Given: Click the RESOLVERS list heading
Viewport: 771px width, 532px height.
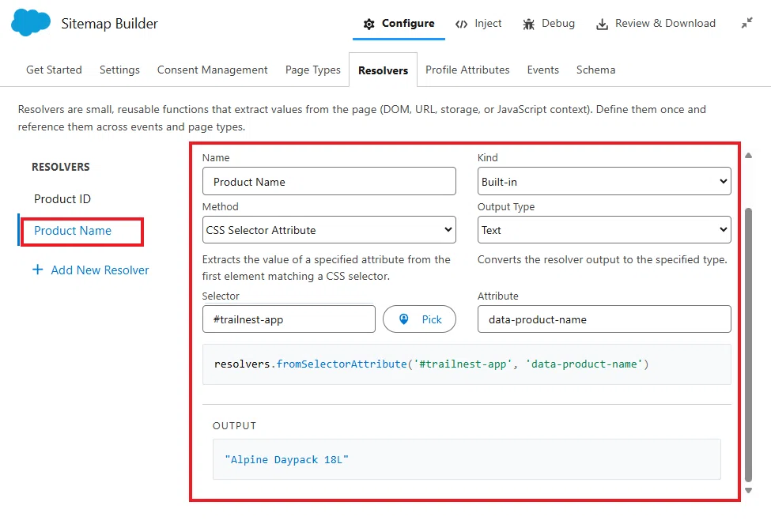Looking at the screenshot, I should tap(61, 167).
